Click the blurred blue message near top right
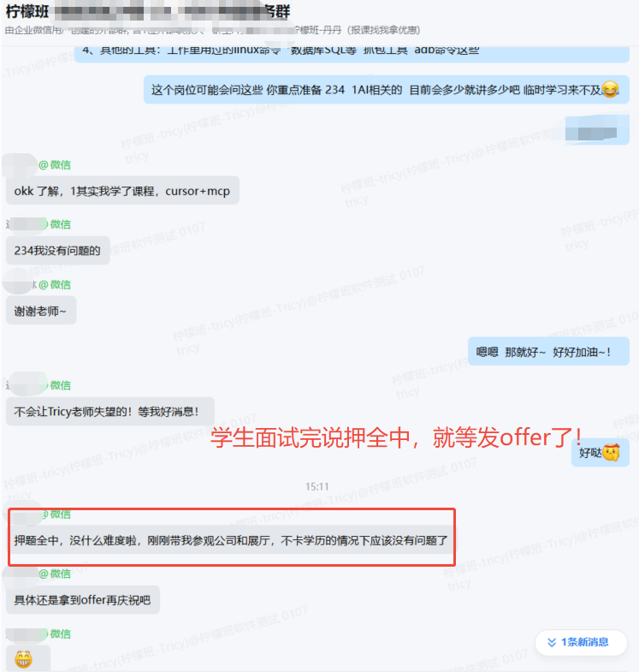 coord(597,130)
